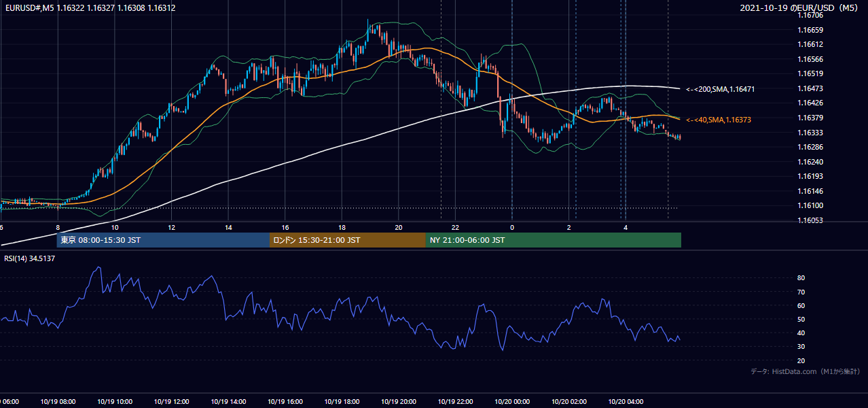The width and height of the screenshot is (868, 408).
Task: Click hour tick 18 under the price chart
Action: (342, 227)
